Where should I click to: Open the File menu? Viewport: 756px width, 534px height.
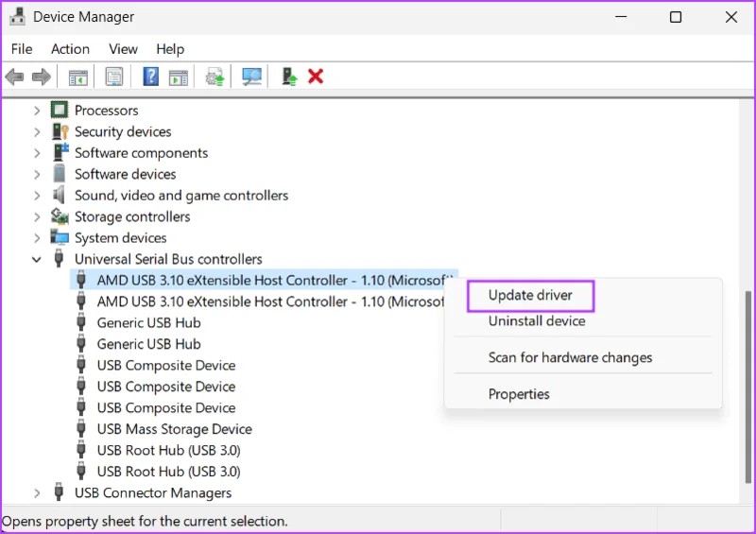(x=22, y=49)
